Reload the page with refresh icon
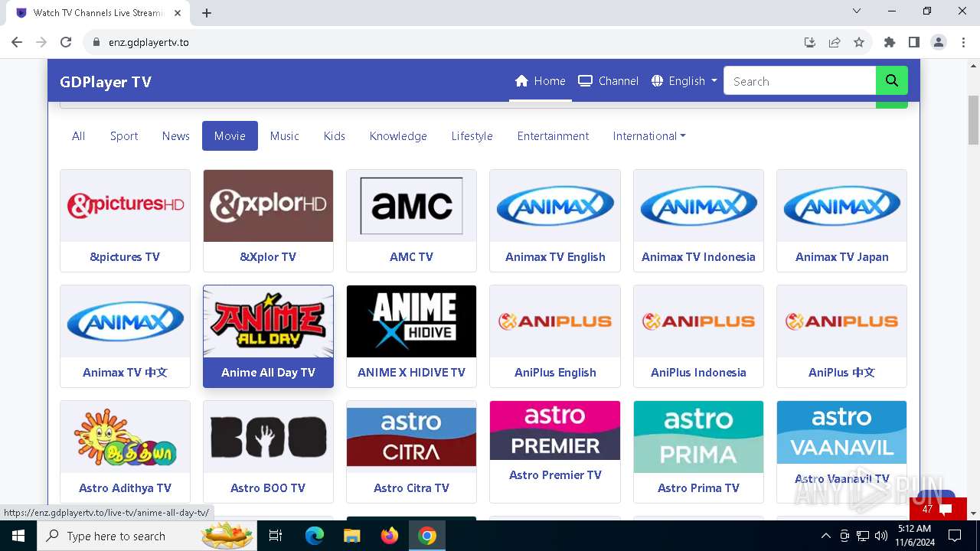 point(66,42)
